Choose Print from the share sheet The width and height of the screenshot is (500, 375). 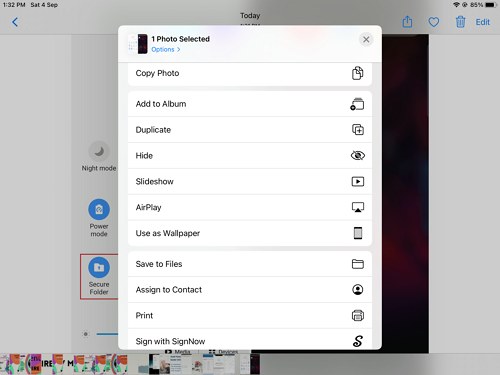click(250, 315)
